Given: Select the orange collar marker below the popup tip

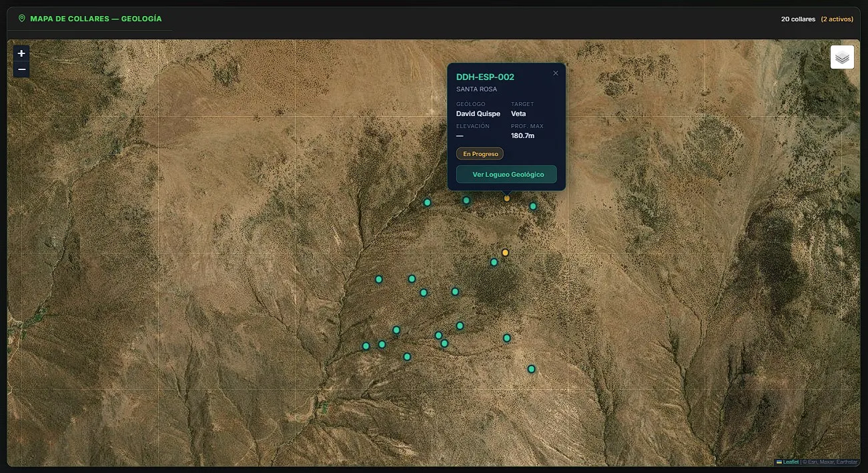Looking at the screenshot, I should pos(506,198).
